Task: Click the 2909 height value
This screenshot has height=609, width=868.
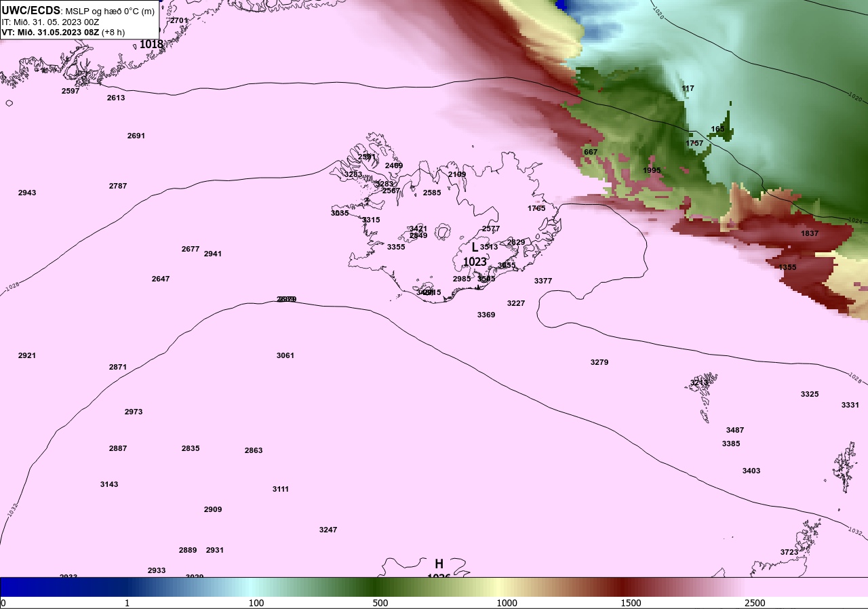Action: (x=213, y=509)
